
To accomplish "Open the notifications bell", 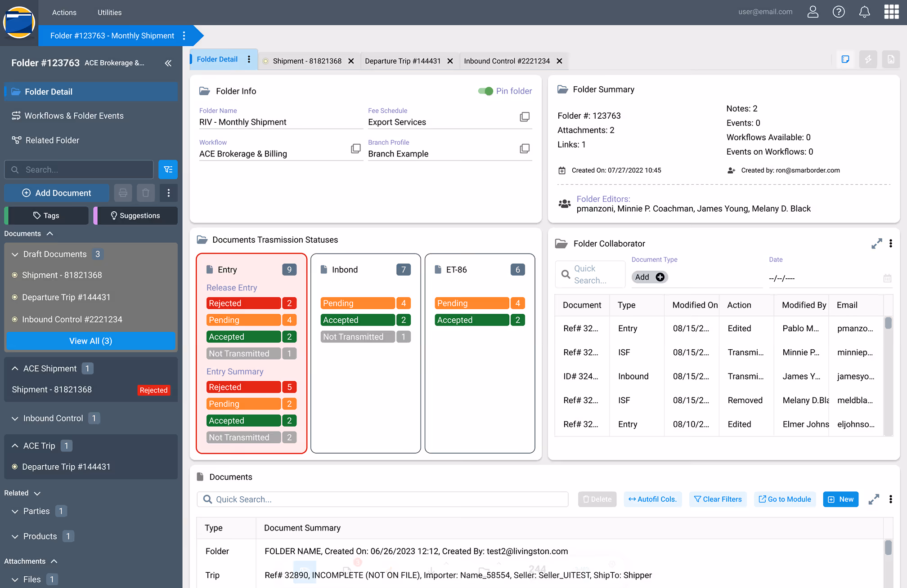I will point(864,12).
